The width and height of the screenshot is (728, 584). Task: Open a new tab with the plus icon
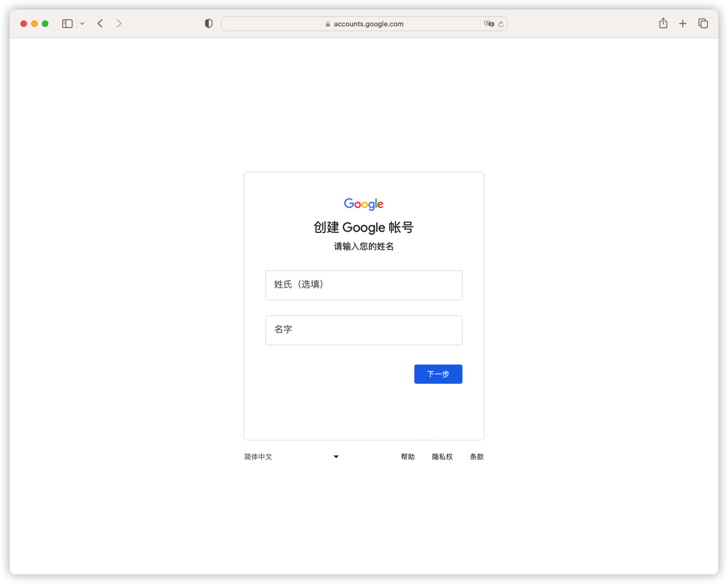(682, 24)
